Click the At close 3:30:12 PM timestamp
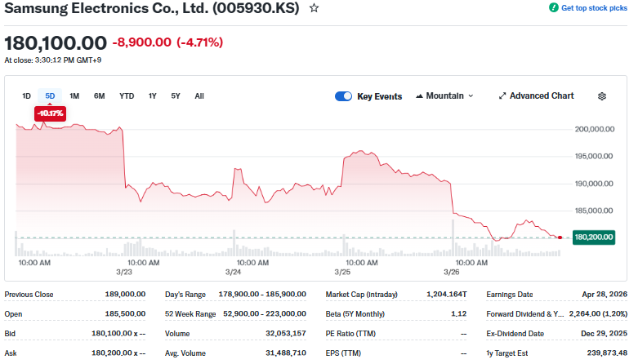 pos(53,60)
